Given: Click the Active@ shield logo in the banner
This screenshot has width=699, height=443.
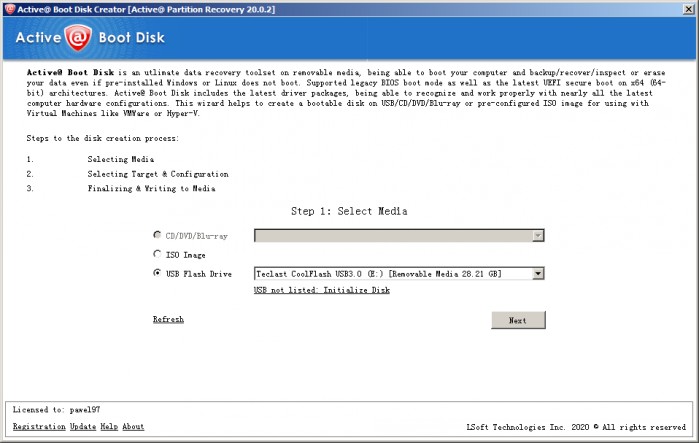Looking at the screenshot, I should click(78, 37).
